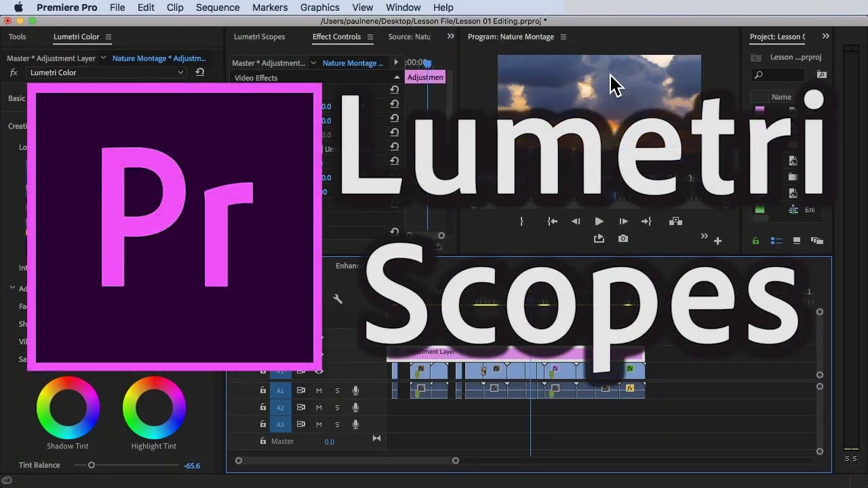Switch to the Tools tab
The image size is (868, 488).
click(17, 37)
